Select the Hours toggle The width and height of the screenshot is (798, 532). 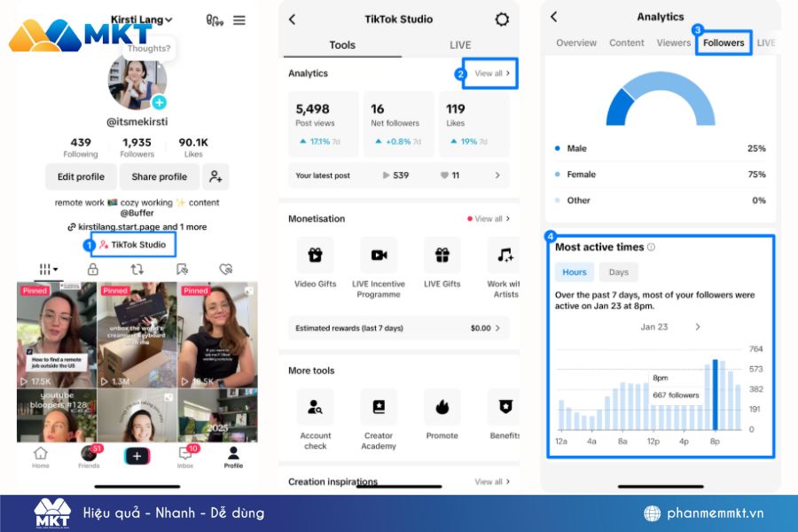pos(574,272)
